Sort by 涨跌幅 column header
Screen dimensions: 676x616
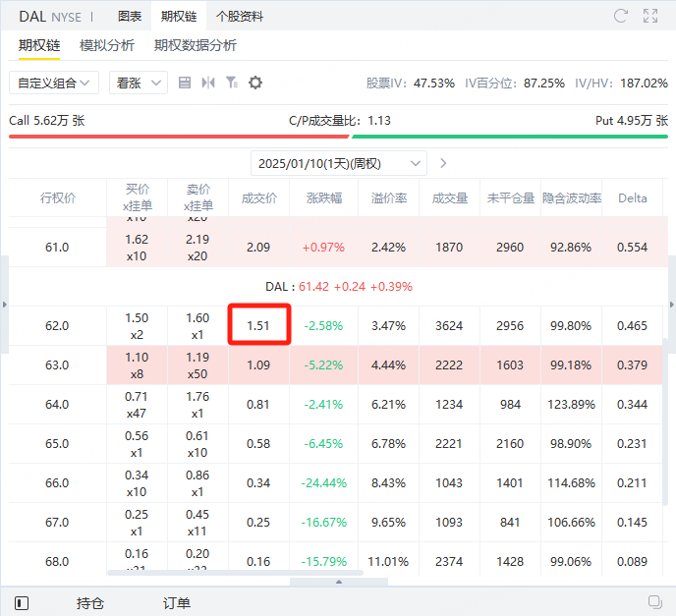tap(324, 197)
